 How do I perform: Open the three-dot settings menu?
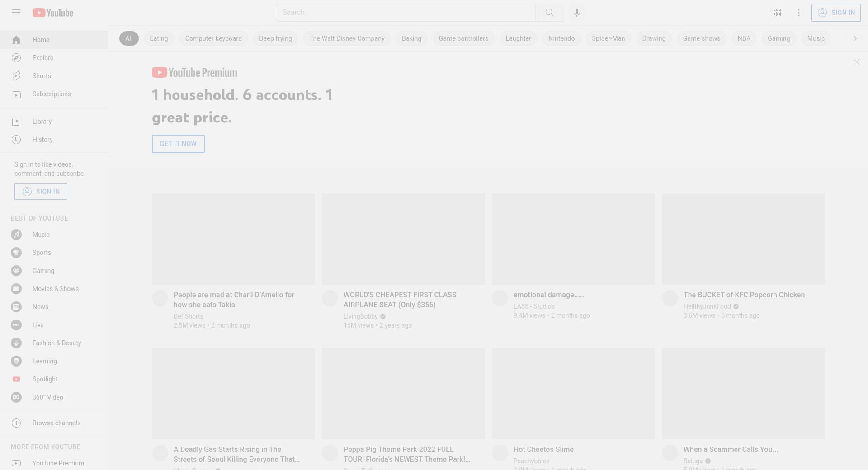click(x=799, y=13)
